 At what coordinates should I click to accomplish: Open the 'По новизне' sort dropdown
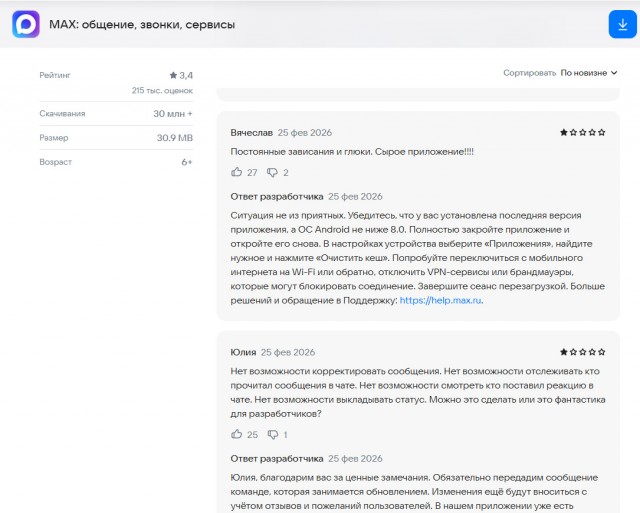point(589,73)
